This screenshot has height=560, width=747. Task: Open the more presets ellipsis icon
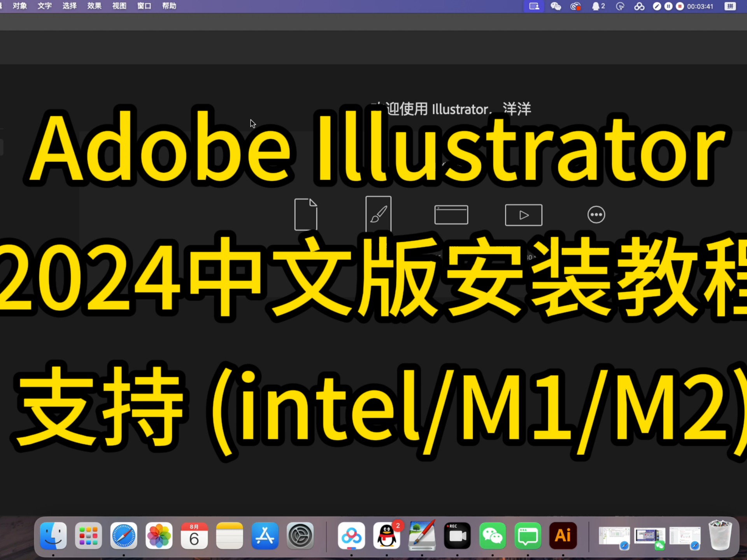596,215
